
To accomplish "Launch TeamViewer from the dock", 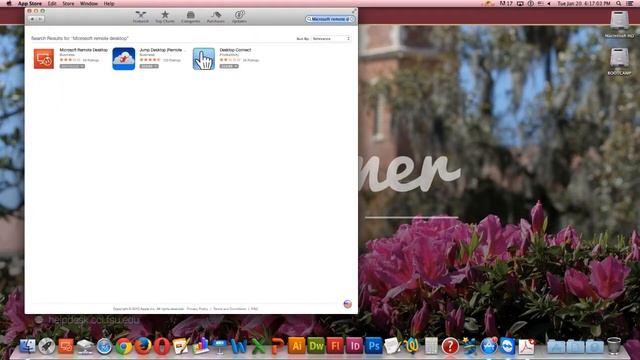I will 508,346.
